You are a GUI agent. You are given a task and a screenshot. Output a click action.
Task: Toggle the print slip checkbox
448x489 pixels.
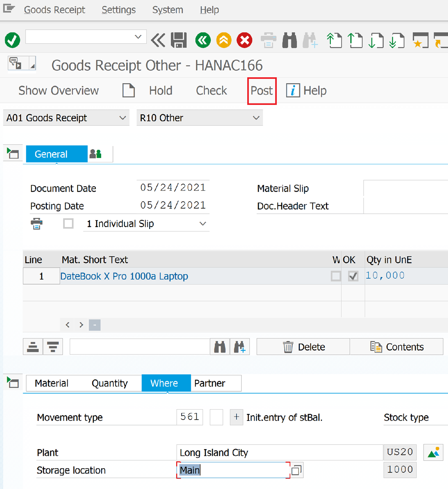[x=68, y=224]
